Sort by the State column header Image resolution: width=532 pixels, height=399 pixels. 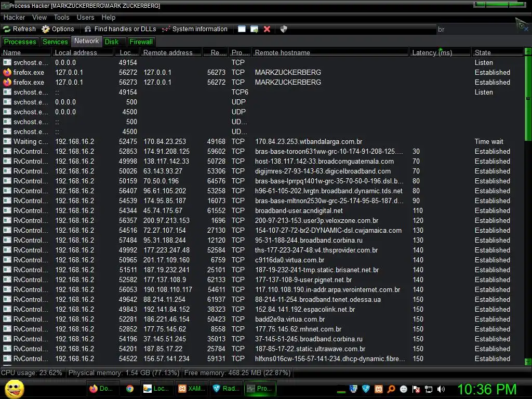[x=498, y=52]
